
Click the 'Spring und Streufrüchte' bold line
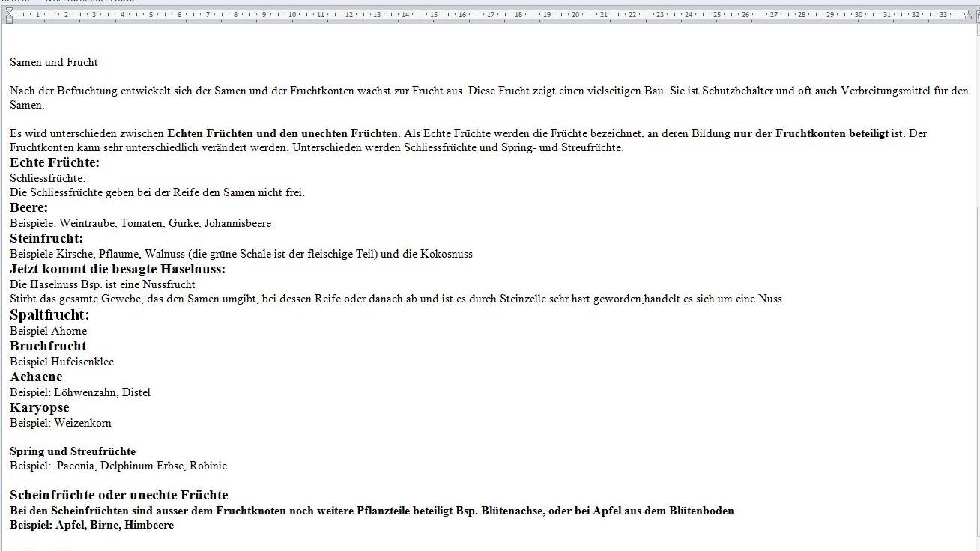pyautogui.click(x=73, y=451)
